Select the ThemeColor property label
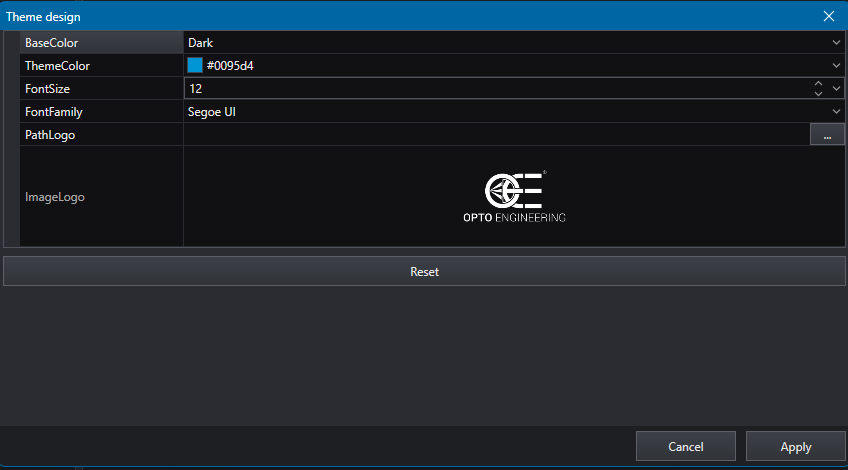Viewport: 848px width, 470px height. click(57, 66)
